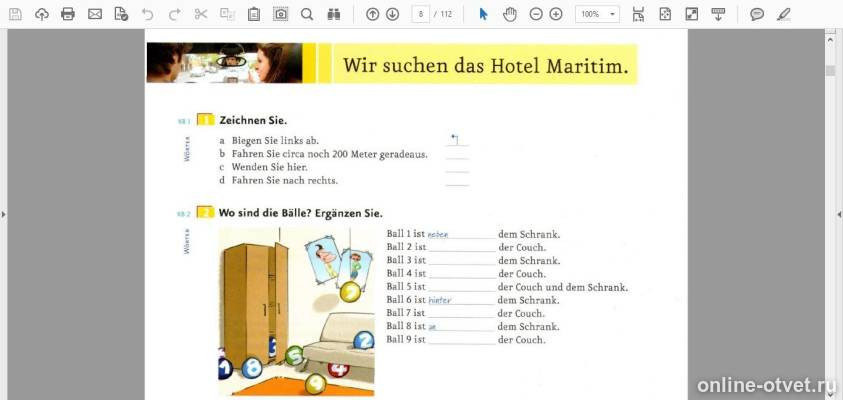Open the comment bubble tool
The width and height of the screenshot is (843, 400).
757,15
